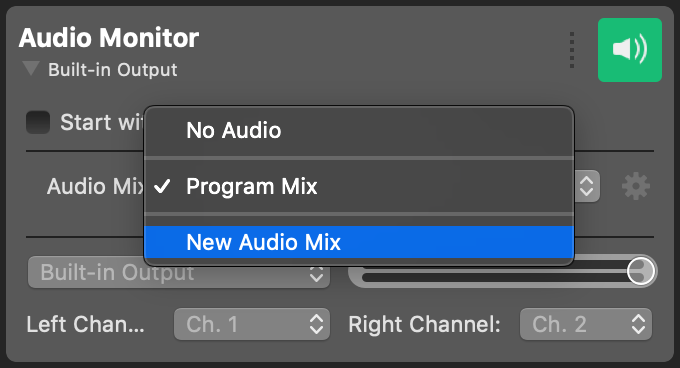Click the checkmark beside Program Mix

[x=162, y=186]
